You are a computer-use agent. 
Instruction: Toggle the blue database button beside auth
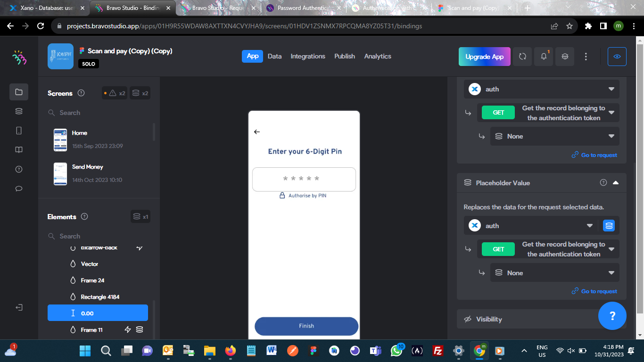(x=609, y=226)
